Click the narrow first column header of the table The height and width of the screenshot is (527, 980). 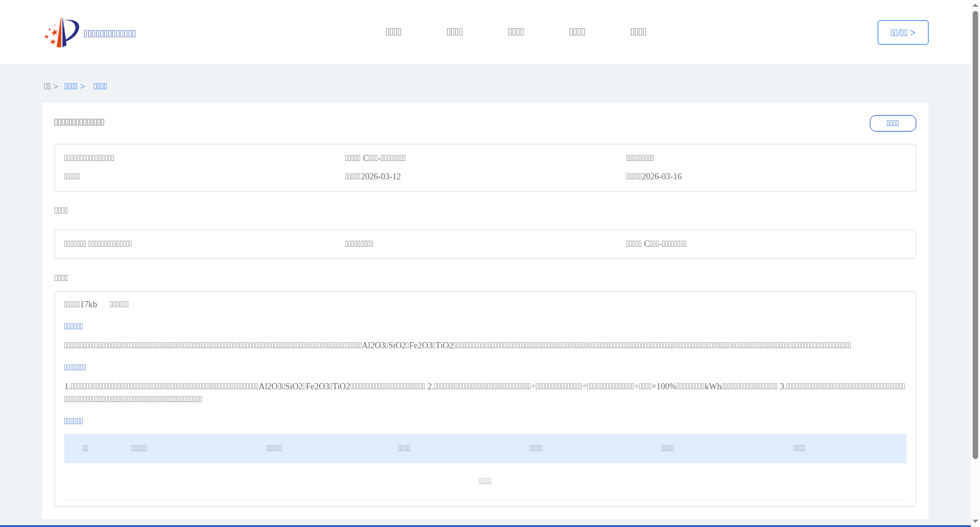(86, 448)
